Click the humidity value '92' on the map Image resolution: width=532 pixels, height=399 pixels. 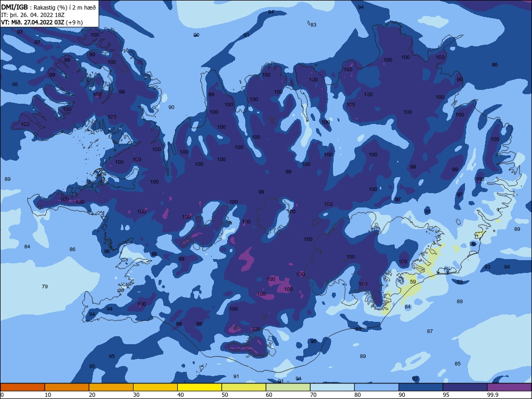pyautogui.click(x=415, y=378)
